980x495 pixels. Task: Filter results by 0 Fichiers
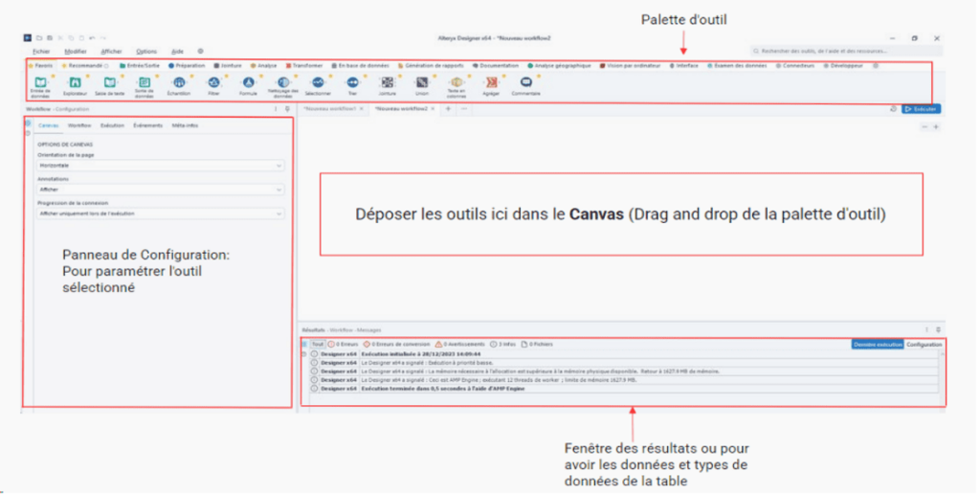point(537,345)
